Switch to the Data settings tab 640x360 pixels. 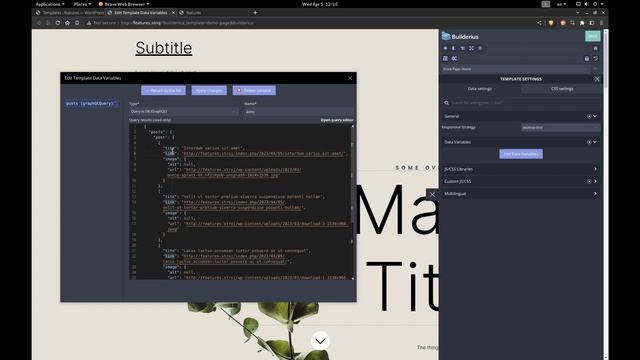pyautogui.click(x=480, y=89)
